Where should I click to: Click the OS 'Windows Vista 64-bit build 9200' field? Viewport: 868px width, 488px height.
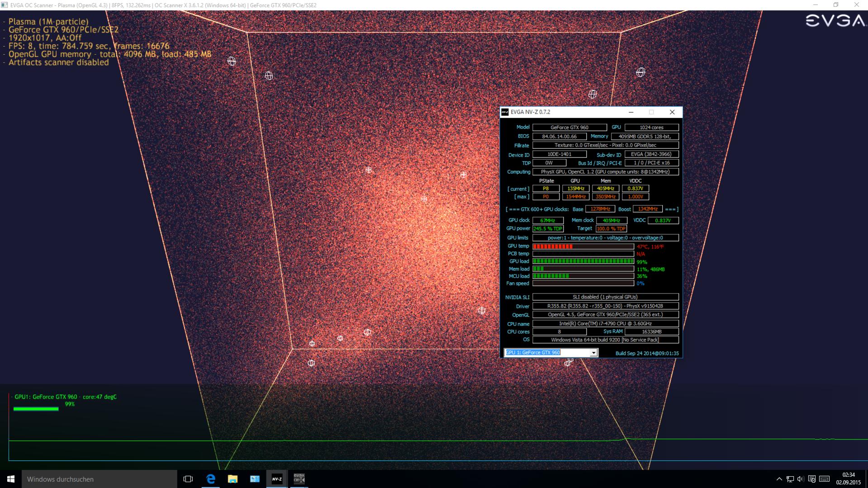tap(605, 340)
